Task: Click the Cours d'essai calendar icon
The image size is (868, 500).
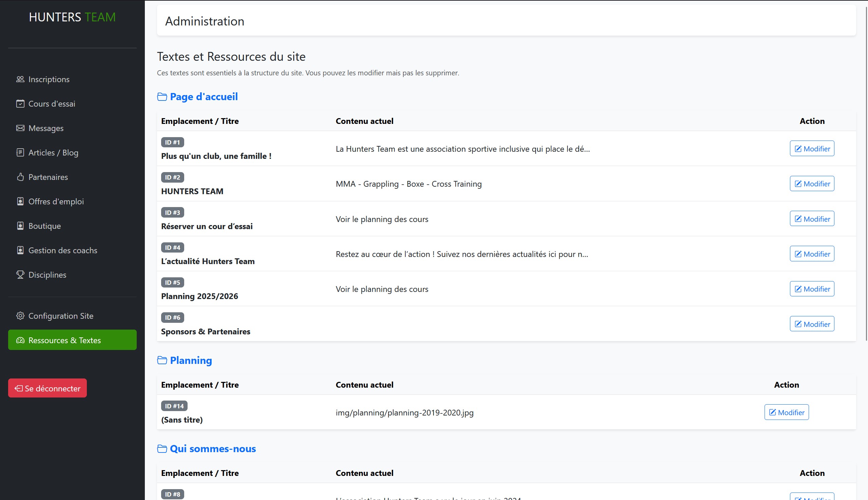Action: tap(20, 104)
